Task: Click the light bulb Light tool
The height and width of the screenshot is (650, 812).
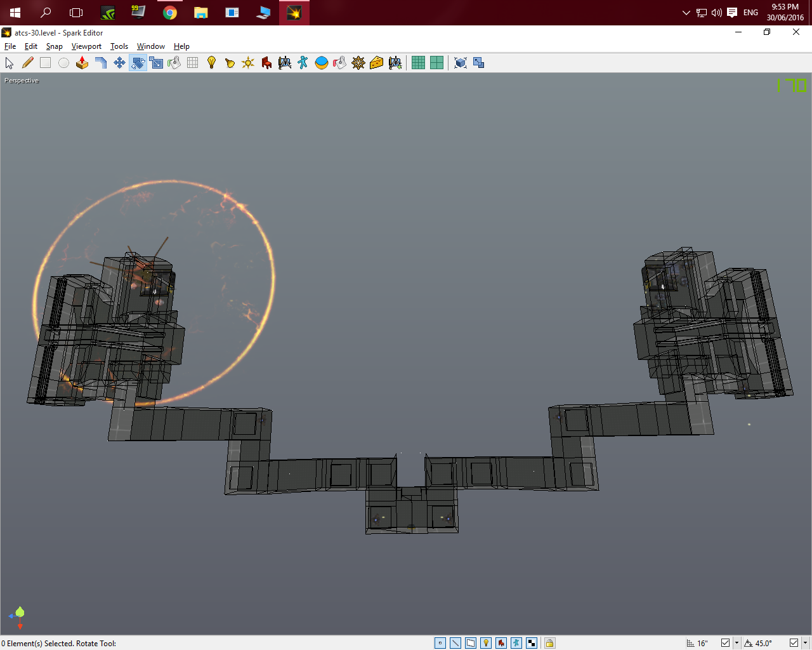Action: click(211, 63)
